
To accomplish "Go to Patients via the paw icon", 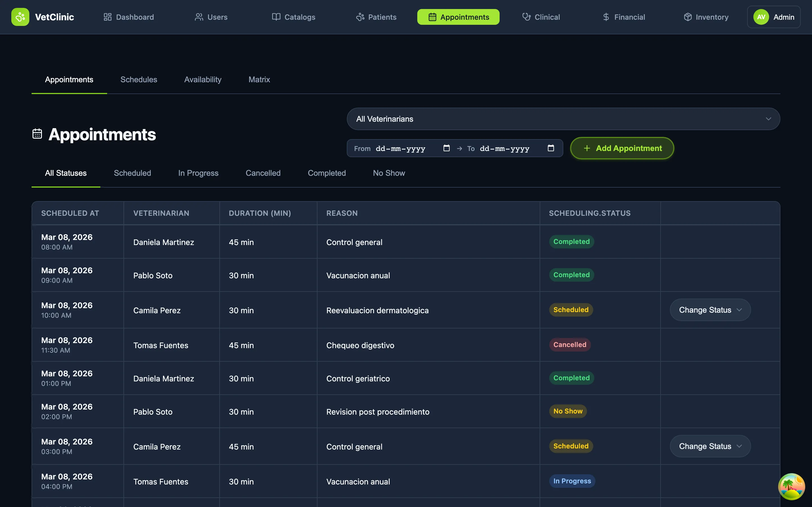I will pos(360,17).
